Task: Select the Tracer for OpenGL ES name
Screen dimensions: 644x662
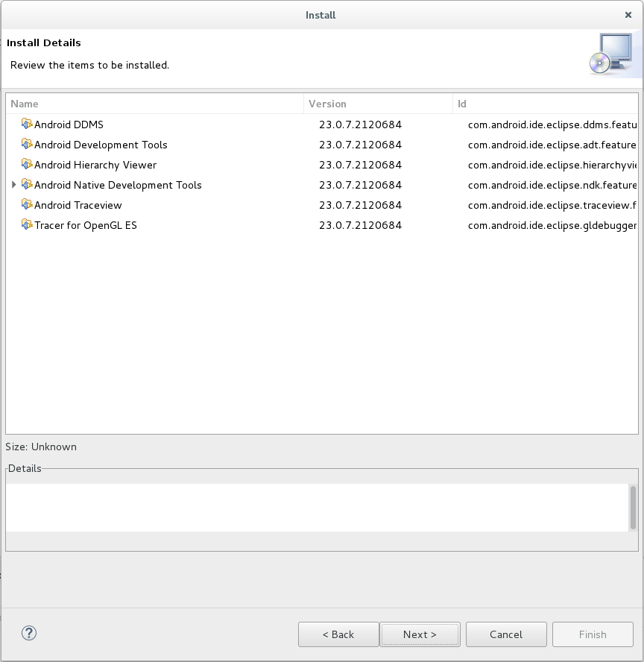Action: 86,225
